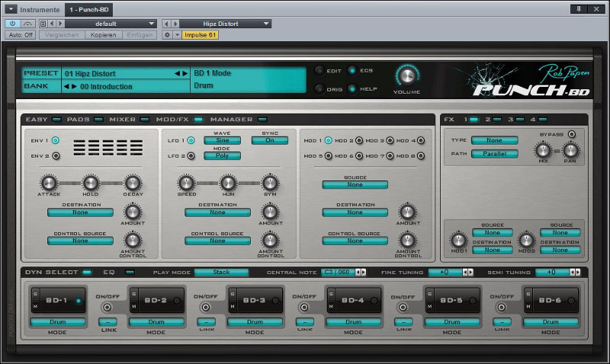Open LFO MODE Poly selector
This screenshot has width=610, height=364.
[222, 156]
